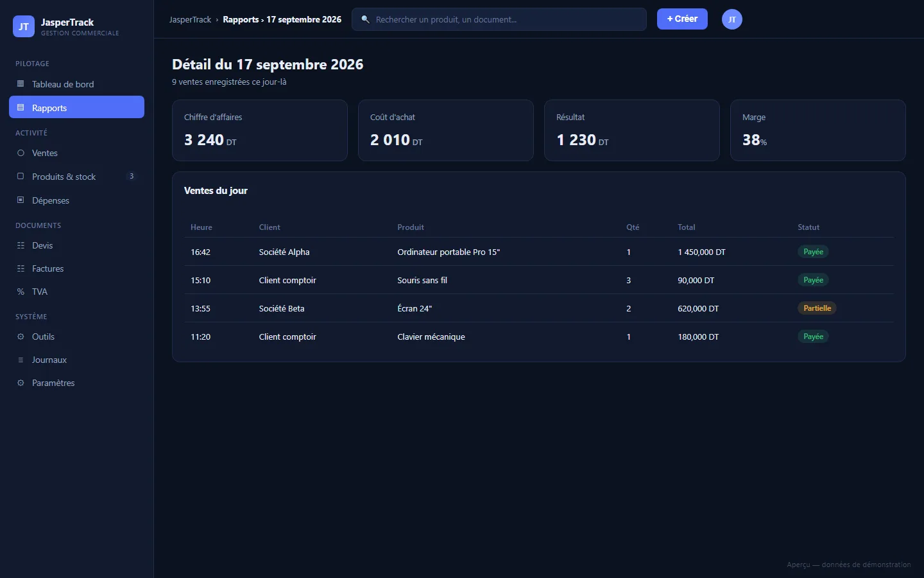The image size is (924, 578).
Task: Open the Devis documents page
Action: tap(76, 245)
